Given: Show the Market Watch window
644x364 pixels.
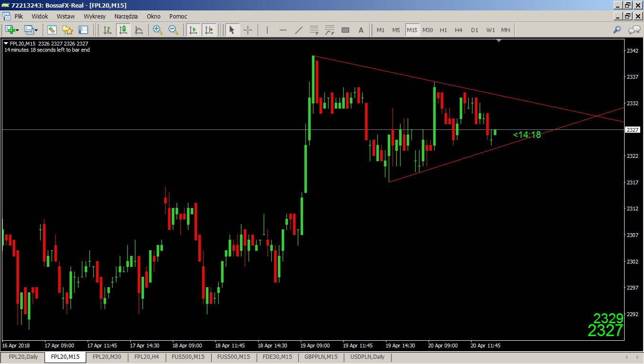Looking at the screenshot, I should point(52,30).
